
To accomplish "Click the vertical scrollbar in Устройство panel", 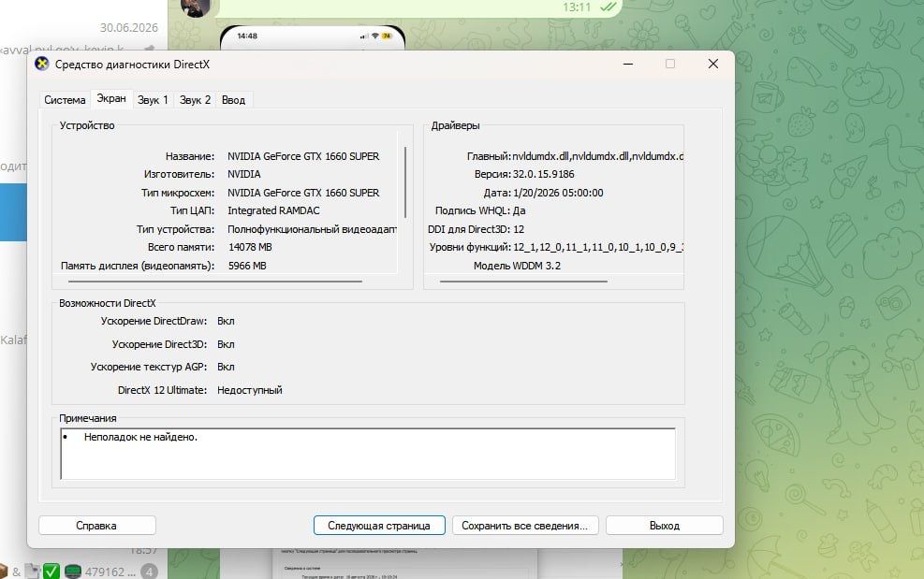I will pyautogui.click(x=405, y=182).
